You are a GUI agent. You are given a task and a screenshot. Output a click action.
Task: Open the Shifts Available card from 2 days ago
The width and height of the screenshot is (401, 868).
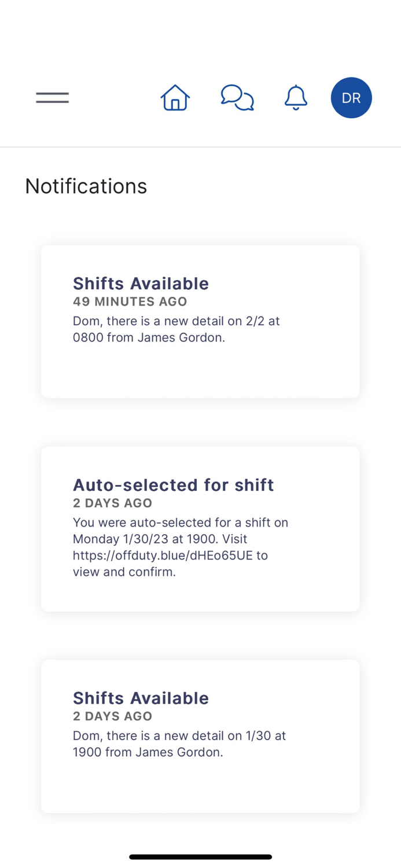point(200,735)
